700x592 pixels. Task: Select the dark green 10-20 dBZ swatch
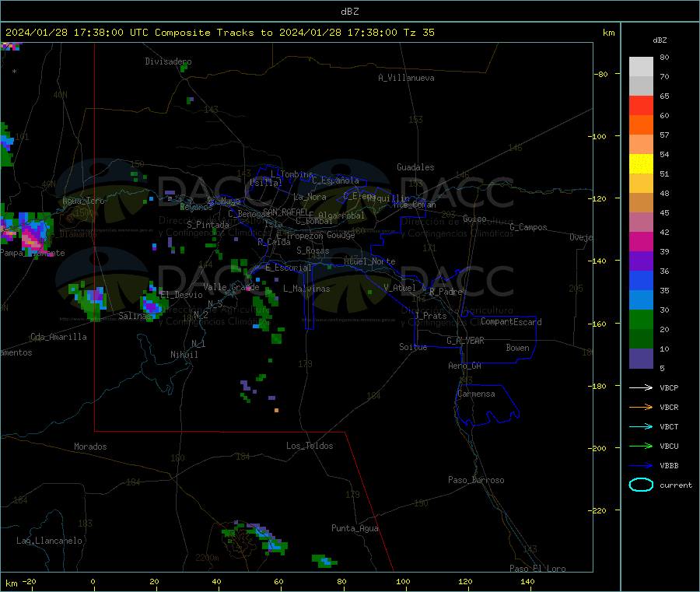pos(641,339)
